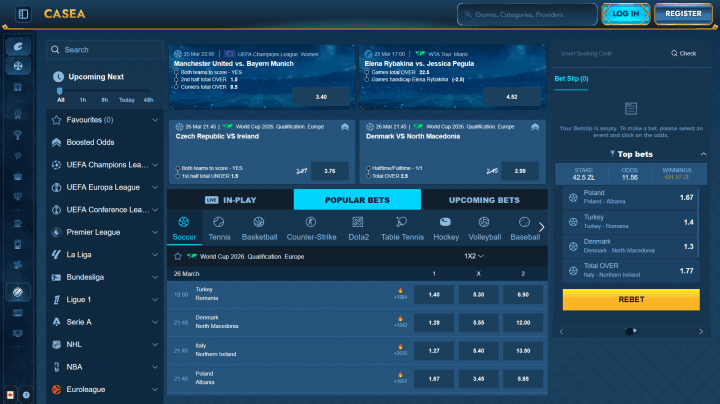Viewport: 720px width, 404px height.
Task: Click the Boosted Odds icon in sidebar
Action: (56, 142)
